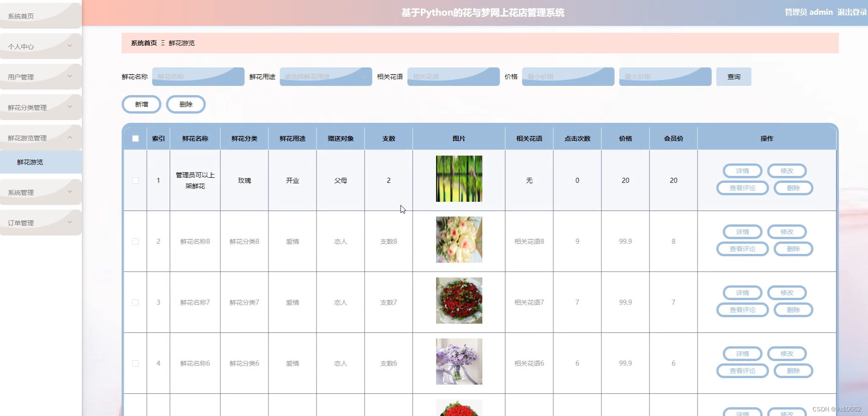Image resolution: width=868 pixels, height=416 pixels.
Task: Expand the 鲜花分类管理 sidebar menu
Action: [41, 107]
